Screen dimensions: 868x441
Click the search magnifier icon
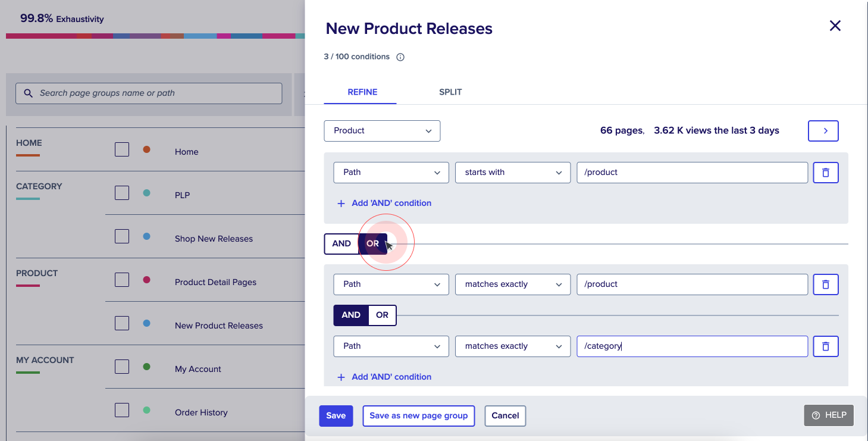pos(28,93)
